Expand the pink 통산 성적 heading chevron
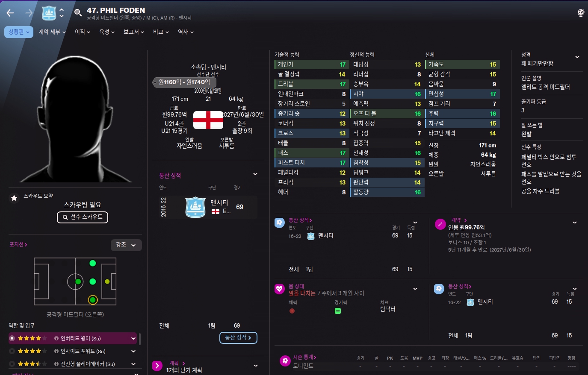The width and height of the screenshot is (588, 375). [255, 174]
